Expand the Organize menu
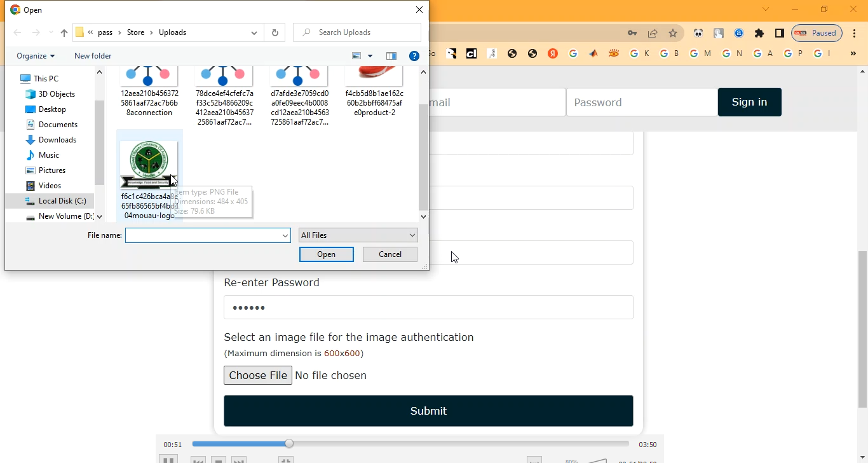 pyautogui.click(x=36, y=56)
